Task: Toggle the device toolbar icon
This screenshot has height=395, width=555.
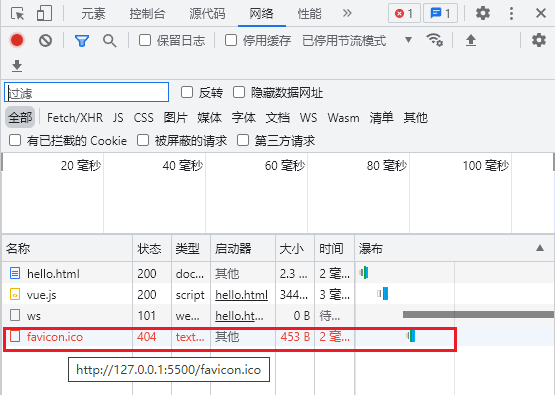Action: (44, 13)
